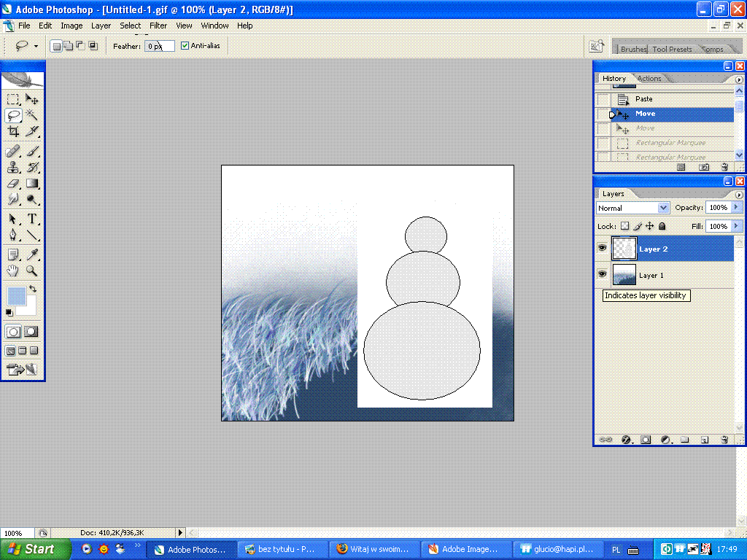The height and width of the screenshot is (560, 747).
Task: Delete layer using Layers panel trash icon
Action: coord(724,440)
